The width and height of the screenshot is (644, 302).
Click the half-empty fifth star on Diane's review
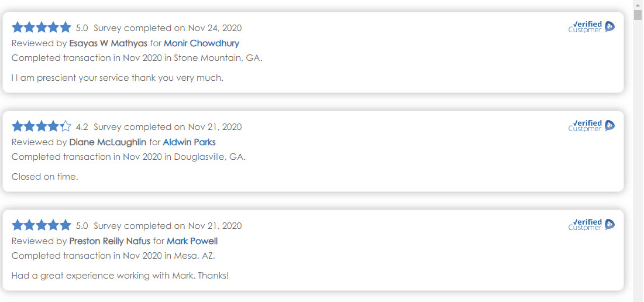pos(66,126)
